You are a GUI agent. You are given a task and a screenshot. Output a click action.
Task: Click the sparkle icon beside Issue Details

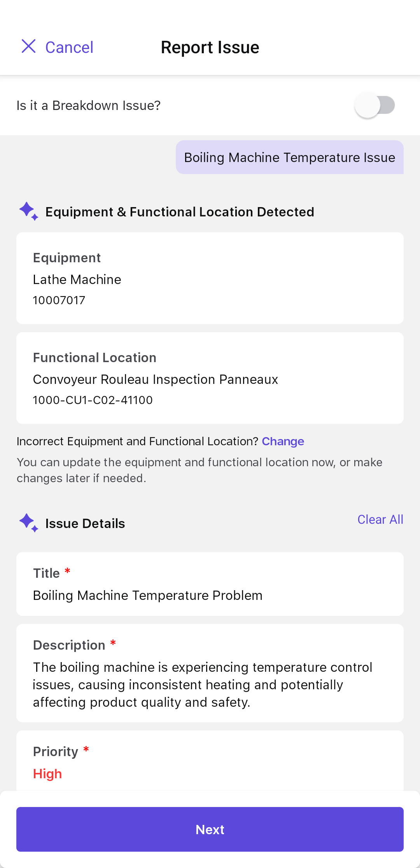(29, 523)
